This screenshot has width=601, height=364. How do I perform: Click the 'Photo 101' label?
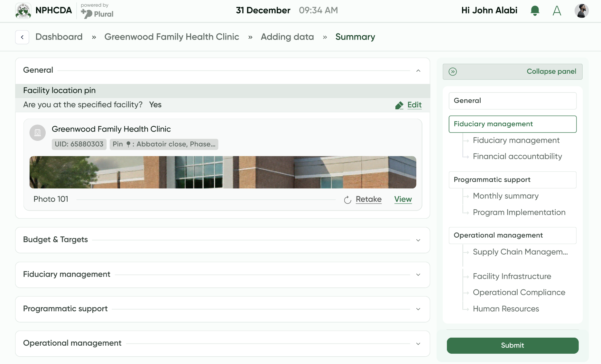(51, 199)
